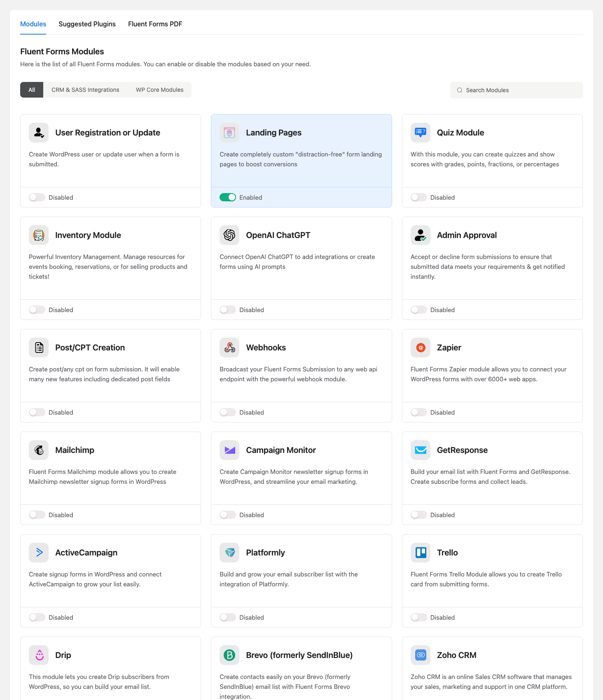Enable the Campaign Monitor switch
This screenshot has width=603, height=700.
[x=228, y=515]
